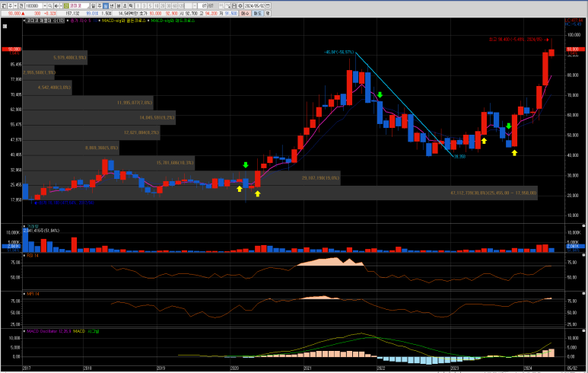Click the chart compare icon left of crosshair
This screenshot has height=373, width=588.
coord(221,6)
